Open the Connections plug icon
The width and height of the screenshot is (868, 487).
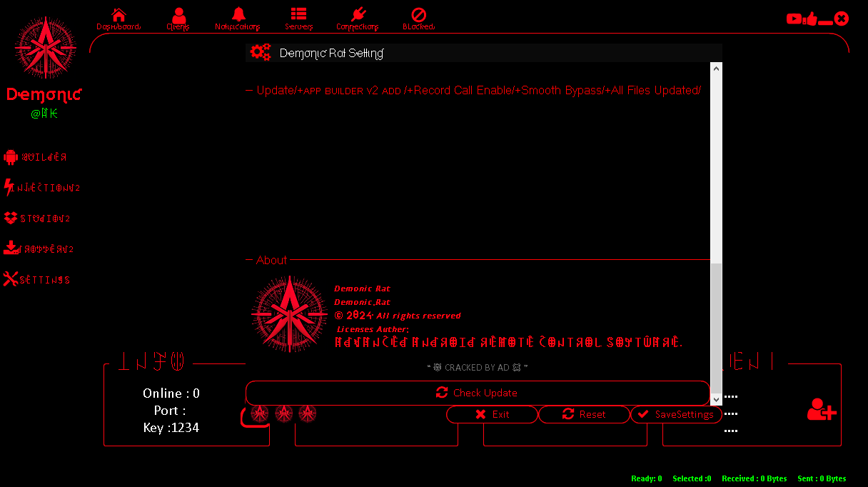tap(357, 14)
